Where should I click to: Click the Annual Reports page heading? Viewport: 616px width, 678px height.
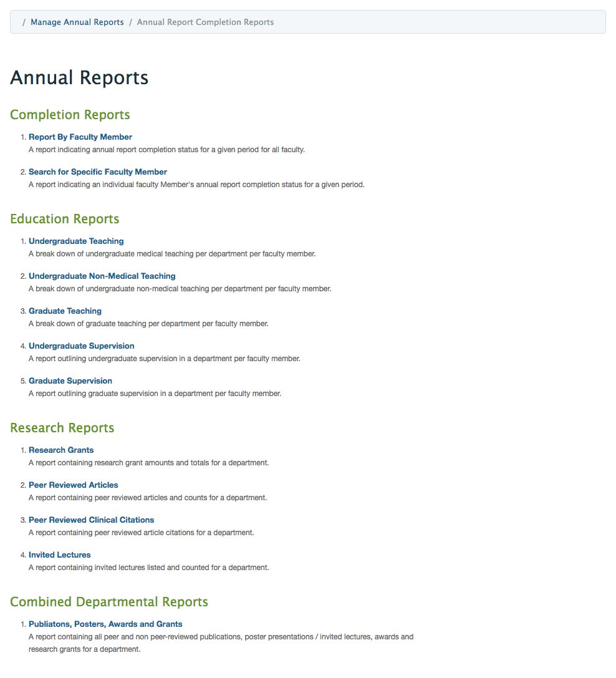coord(79,78)
